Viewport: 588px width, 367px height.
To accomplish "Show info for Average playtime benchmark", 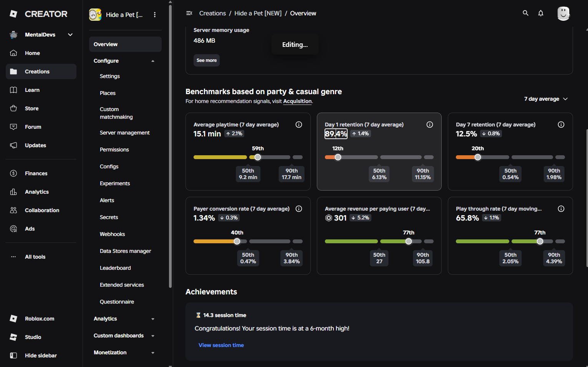I will (299, 125).
